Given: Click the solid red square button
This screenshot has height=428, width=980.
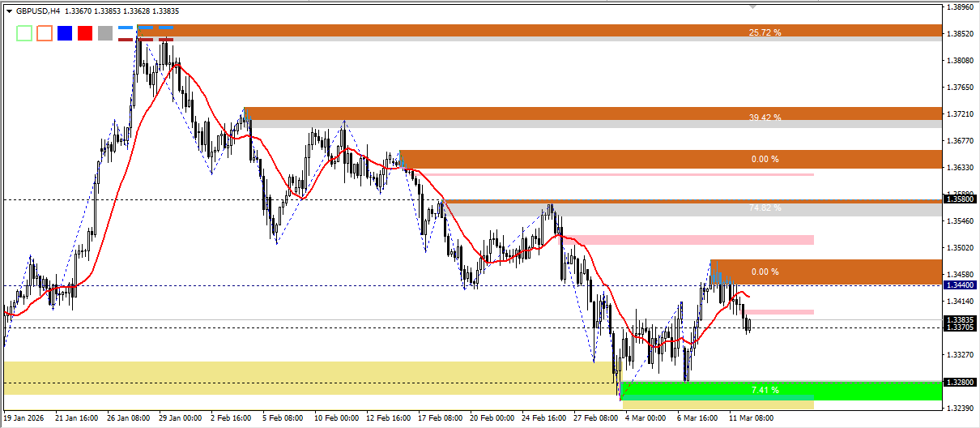Looking at the screenshot, I should click(x=85, y=33).
